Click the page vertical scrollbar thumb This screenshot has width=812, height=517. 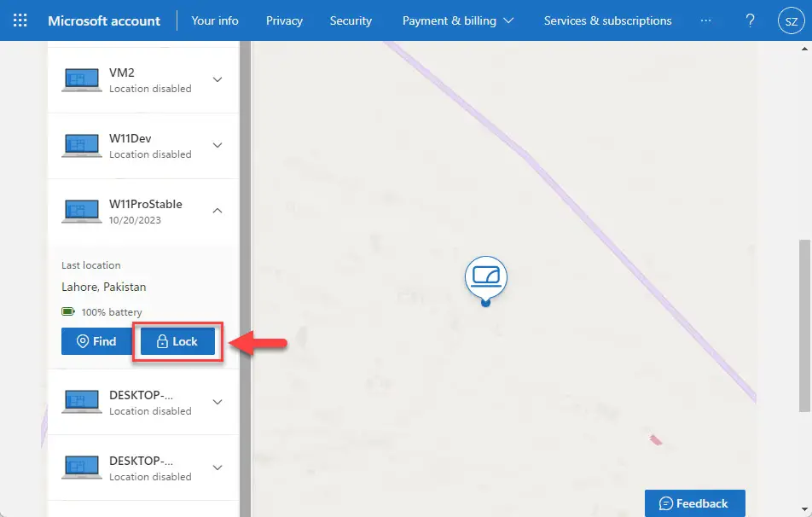tap(804, 325)
